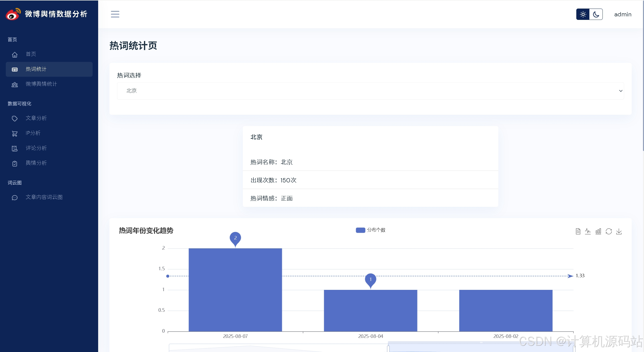Switch chart to line type icon

[588, 231]
